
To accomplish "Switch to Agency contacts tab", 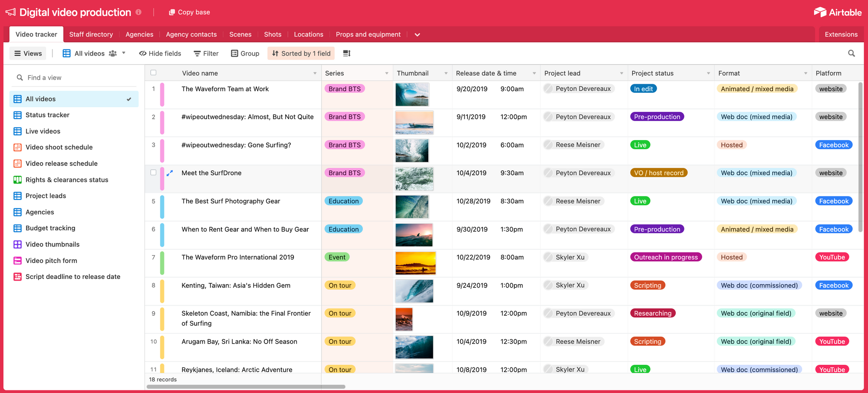I will point(191,34).
